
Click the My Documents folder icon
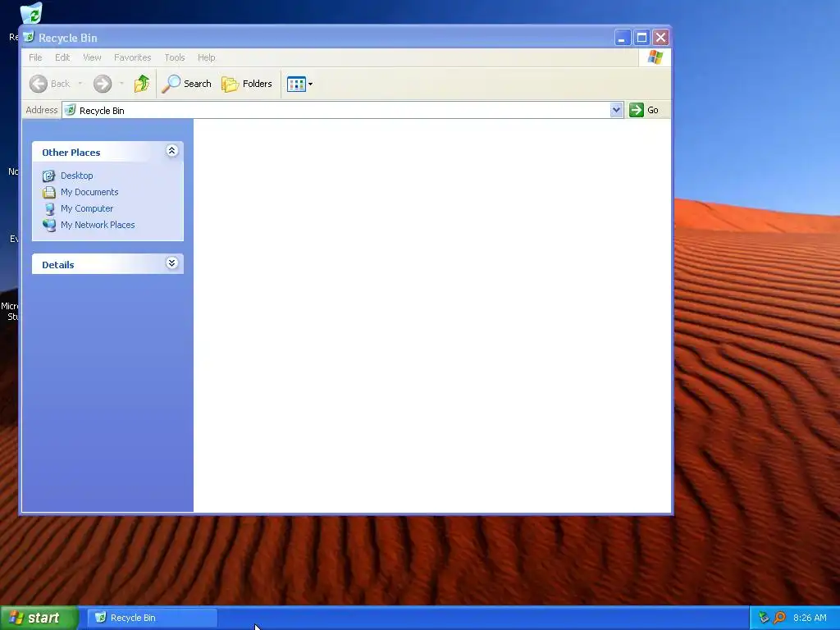click(48, 192)
